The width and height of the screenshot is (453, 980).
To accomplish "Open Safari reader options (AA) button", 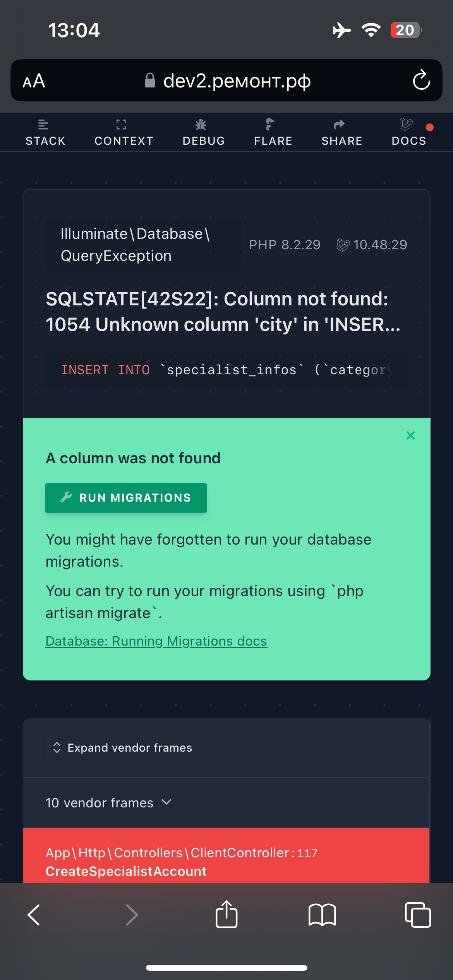I will (x=34, y=81).
